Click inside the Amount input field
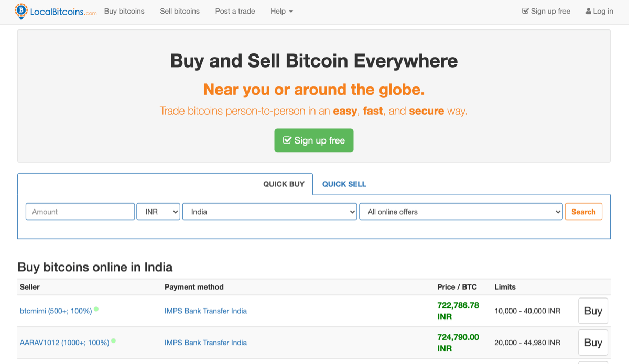629x364 pixels. click(80, 212)
